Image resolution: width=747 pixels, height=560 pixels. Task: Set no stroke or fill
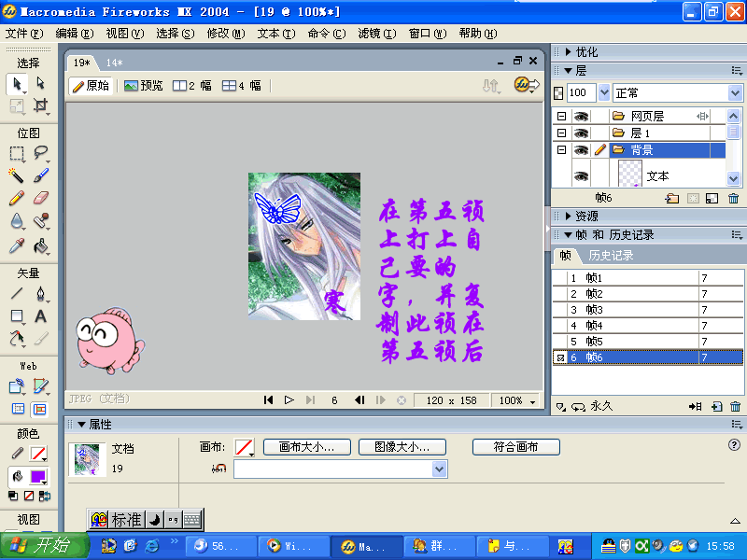[29, 497]
